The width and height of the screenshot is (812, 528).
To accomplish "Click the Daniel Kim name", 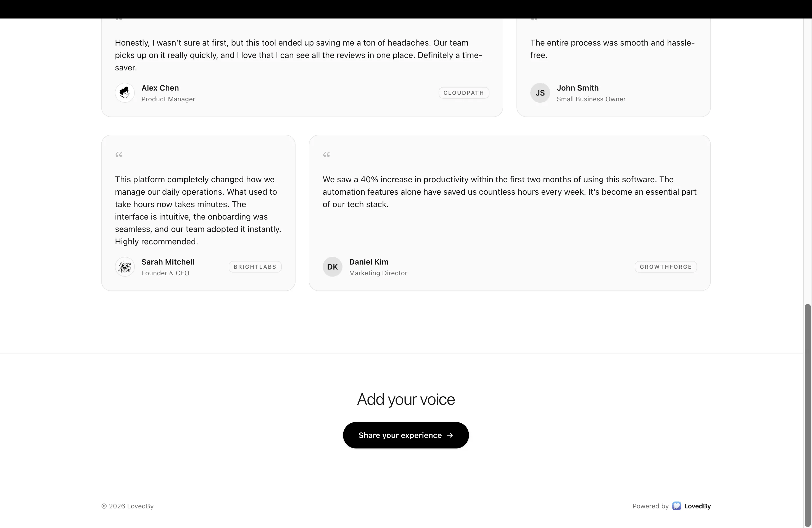I will coord(369,262).
